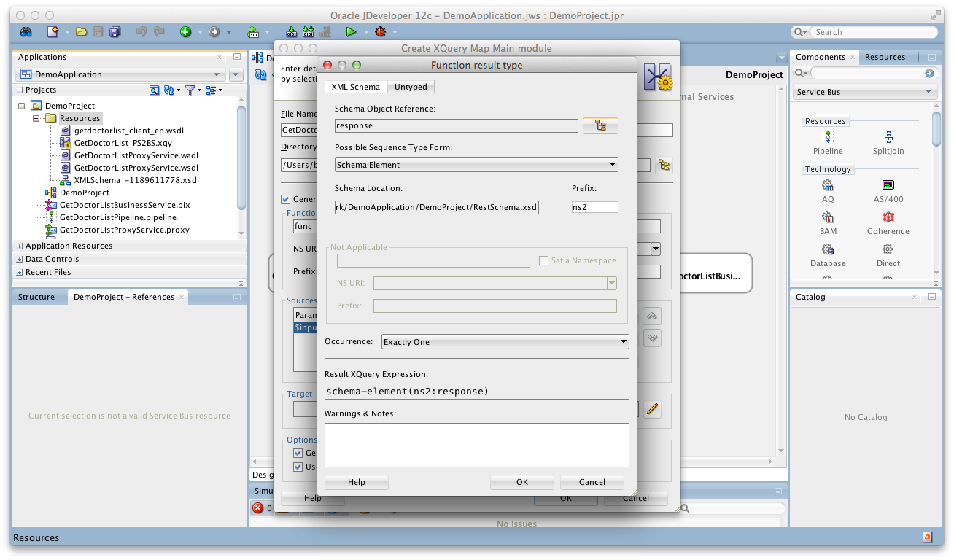954x560 pixels.
Task: Switch to the Untyped tab
Action: pyautogui.click(x=410, y=86)
